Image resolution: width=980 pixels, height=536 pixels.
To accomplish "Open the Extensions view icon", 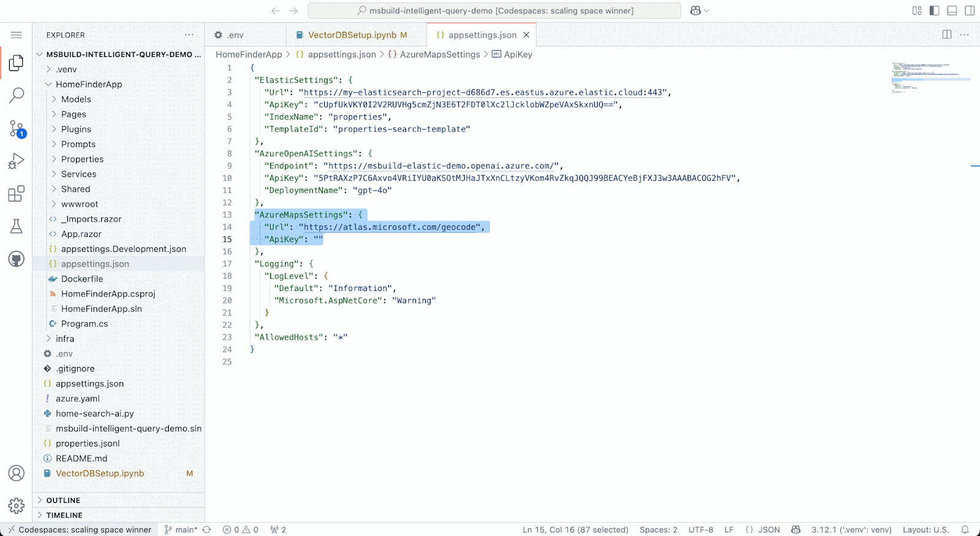I will coord(17,194).
